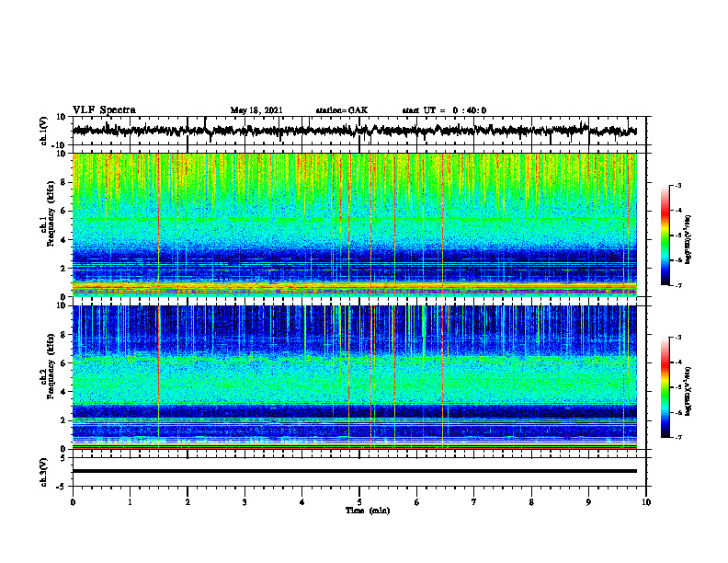Click time axis tick label "3"
The image size is (728, 563).
tap(245, 502)
